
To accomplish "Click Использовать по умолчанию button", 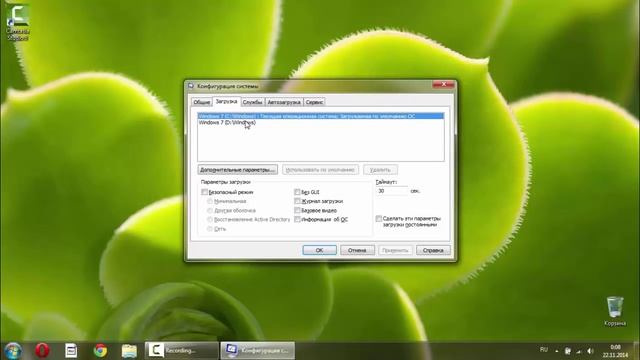I will [320, 169].
